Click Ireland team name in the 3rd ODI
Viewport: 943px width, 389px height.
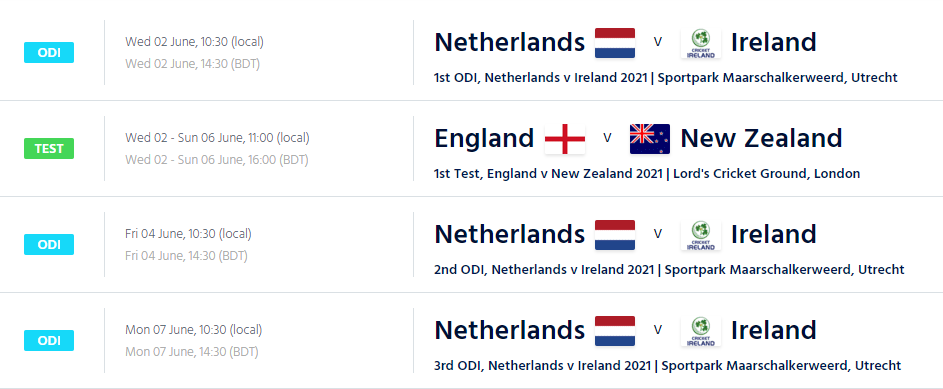(773, 331)
